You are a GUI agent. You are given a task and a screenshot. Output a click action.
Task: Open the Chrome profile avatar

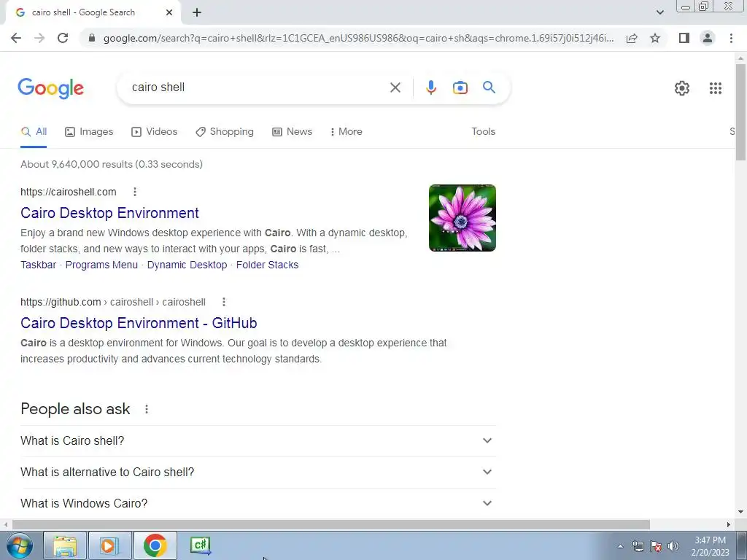click(708, 38)
